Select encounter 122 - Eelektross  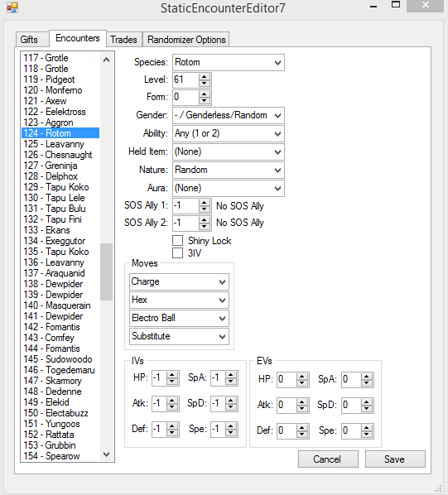click(60, 112)
